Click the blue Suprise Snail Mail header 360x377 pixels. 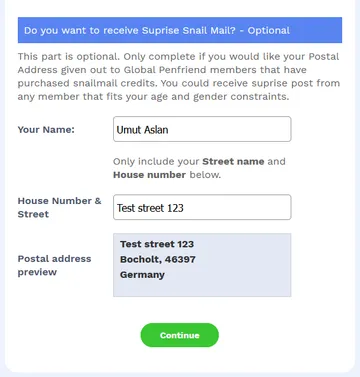point(180,30)
